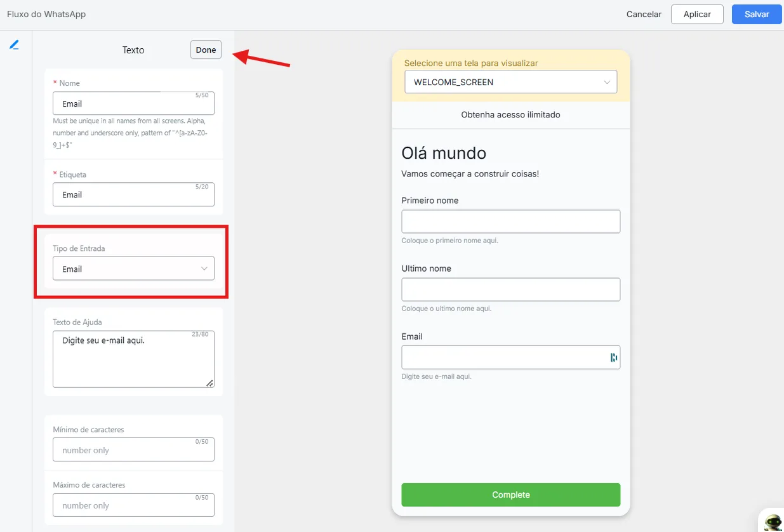
Task: Click the pencil edit icon in sidebar
Action: tap(14, 45)
